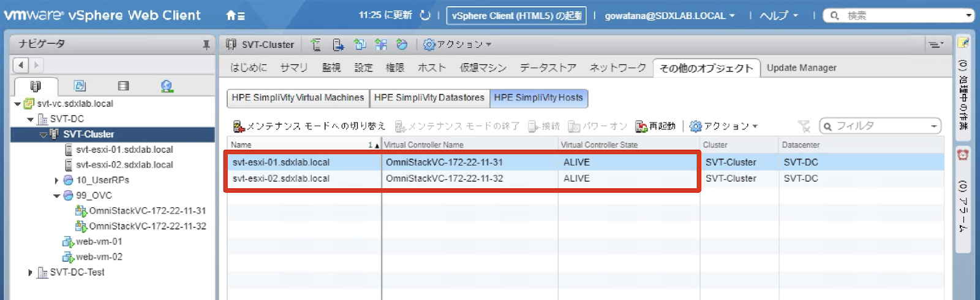Open the ネットワーク tab

click(617, 67)
